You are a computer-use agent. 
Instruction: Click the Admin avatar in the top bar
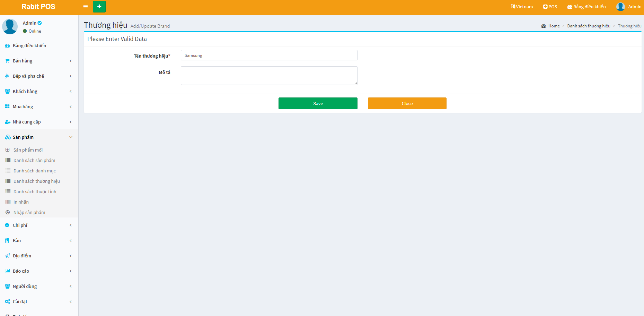pyautogui.click(x=620, y=7)
